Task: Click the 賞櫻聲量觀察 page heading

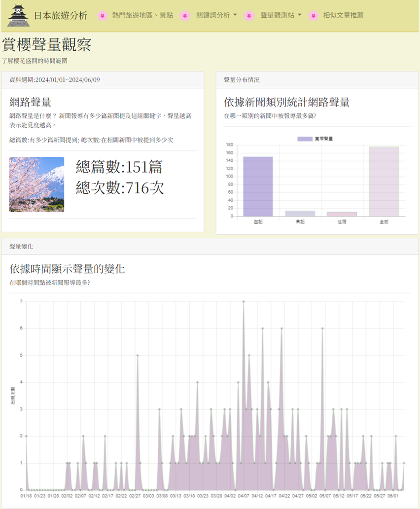Action: click(x=46, y=45)
